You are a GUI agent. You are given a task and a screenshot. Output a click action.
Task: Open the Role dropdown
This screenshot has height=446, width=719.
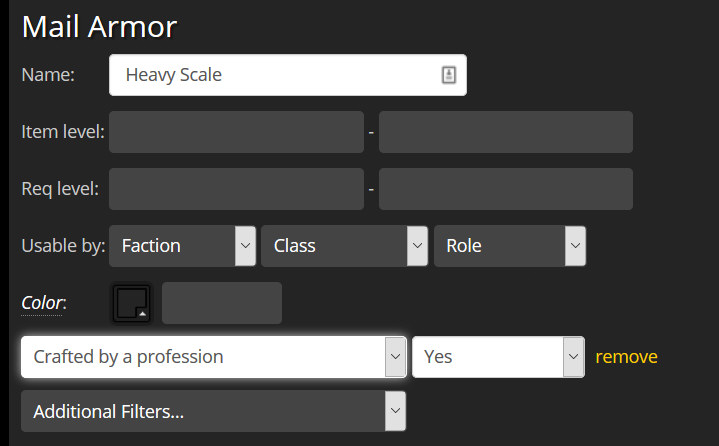pos(509,246)
